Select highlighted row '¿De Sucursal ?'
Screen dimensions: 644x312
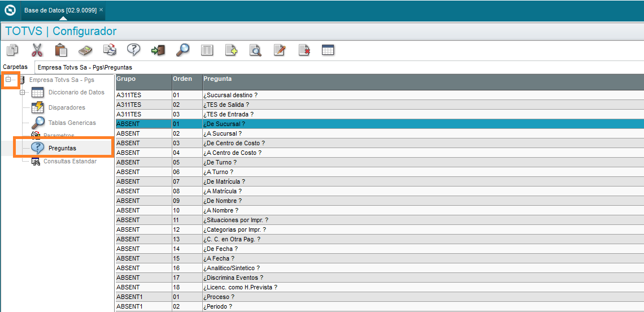coord(380,124)
